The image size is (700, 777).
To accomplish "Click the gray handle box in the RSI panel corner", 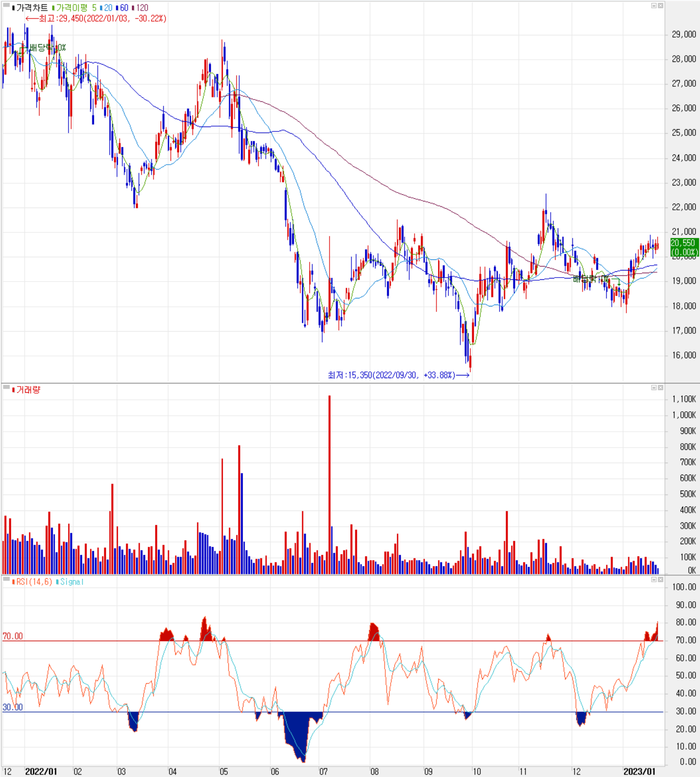I will 6,580.
